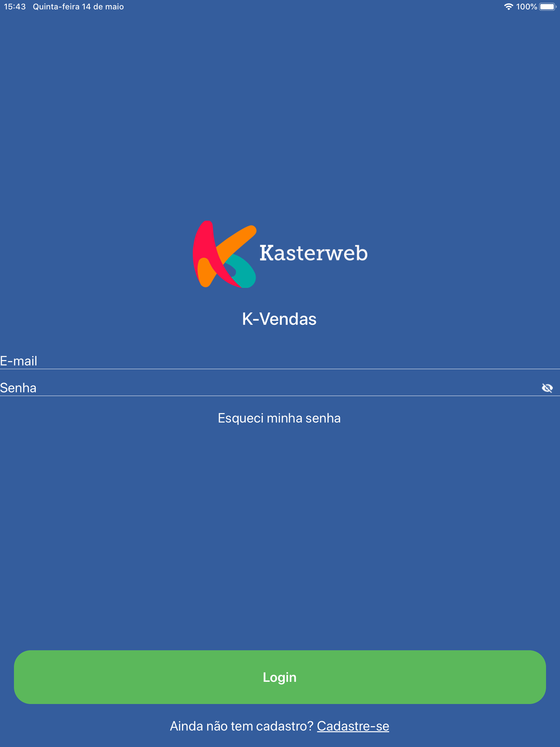Tap the green Login button
560x747 pixels.
click(x=280, y=677)
